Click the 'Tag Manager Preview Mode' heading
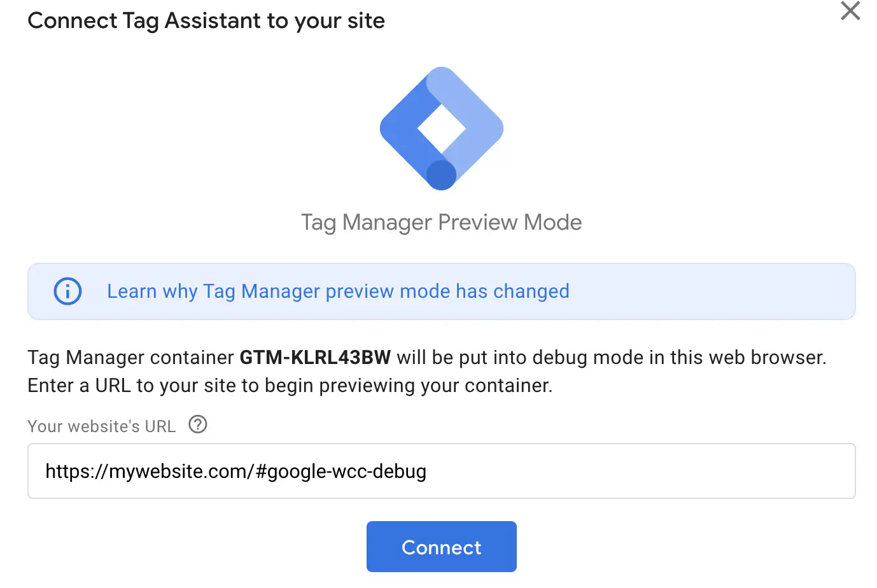Screen dimensions: 877x588 tap(442, 223)
